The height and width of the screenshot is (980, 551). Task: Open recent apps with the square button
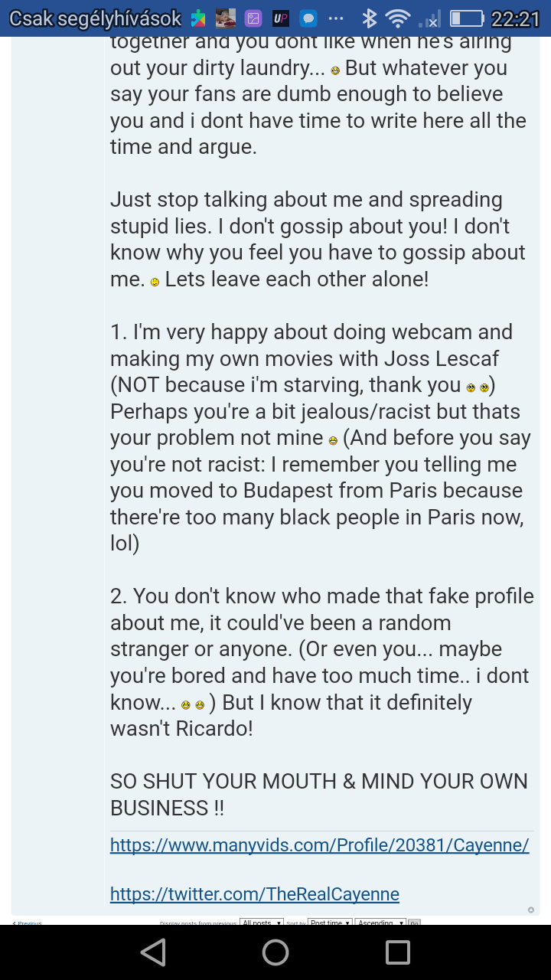(x=397, y=952)
